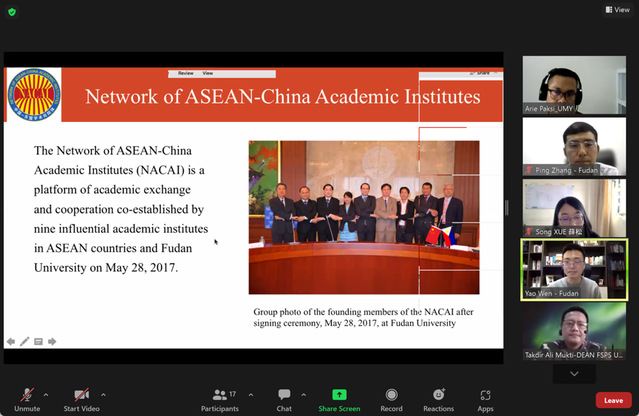
Task: Click the group photo caption text
Action: (363, 317)
